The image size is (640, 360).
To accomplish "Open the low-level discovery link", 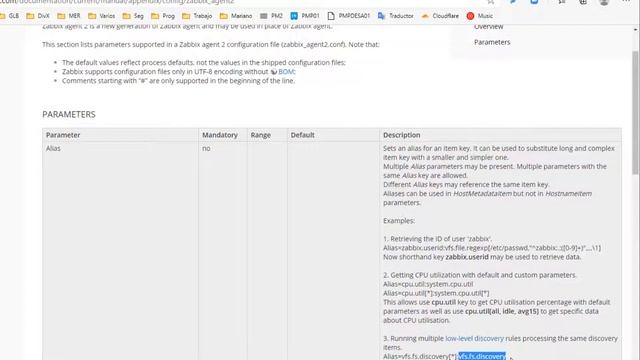I will (474, 338).
